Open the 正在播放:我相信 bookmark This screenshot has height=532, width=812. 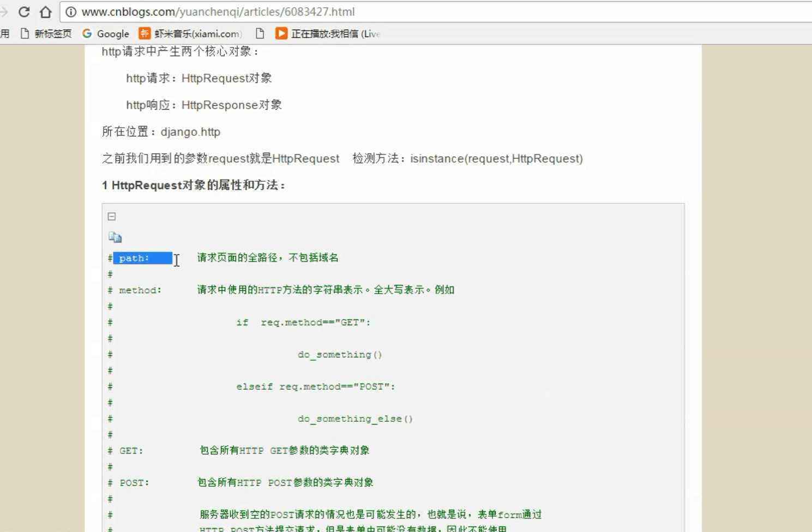(x=328, y=34)
